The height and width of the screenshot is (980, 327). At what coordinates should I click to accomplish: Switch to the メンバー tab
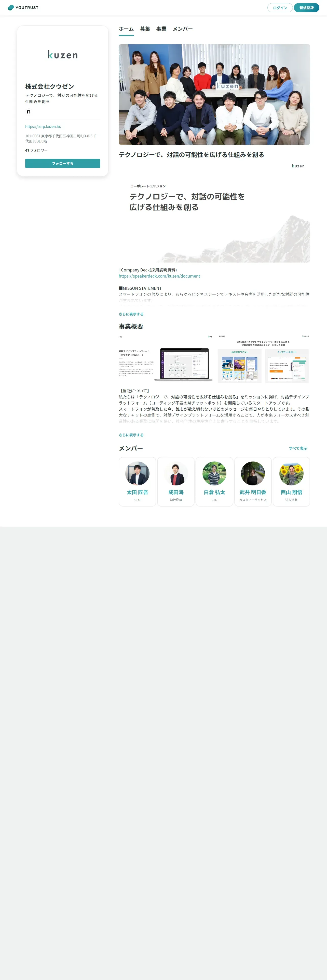(x=183, y=29)
